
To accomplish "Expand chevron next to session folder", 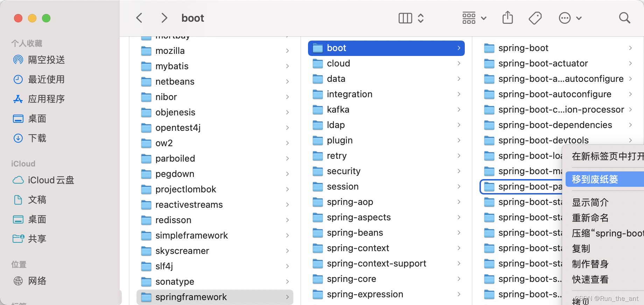I will pos(459,186).
